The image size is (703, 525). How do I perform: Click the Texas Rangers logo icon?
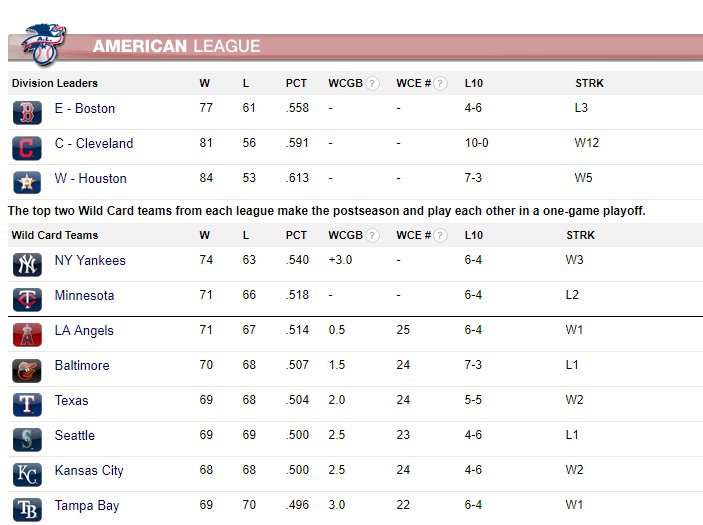click(x=27, y=404)
